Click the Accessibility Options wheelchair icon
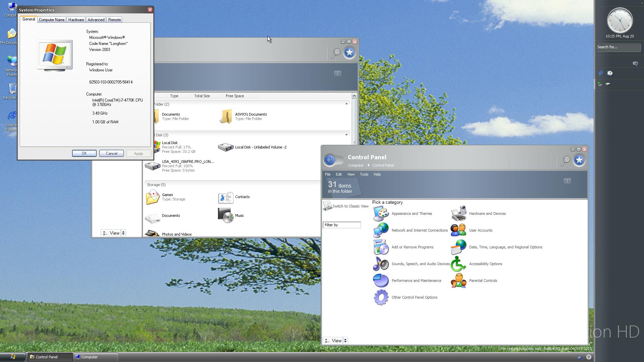Viewport: 644px width, 362px height. coord(458,264)
